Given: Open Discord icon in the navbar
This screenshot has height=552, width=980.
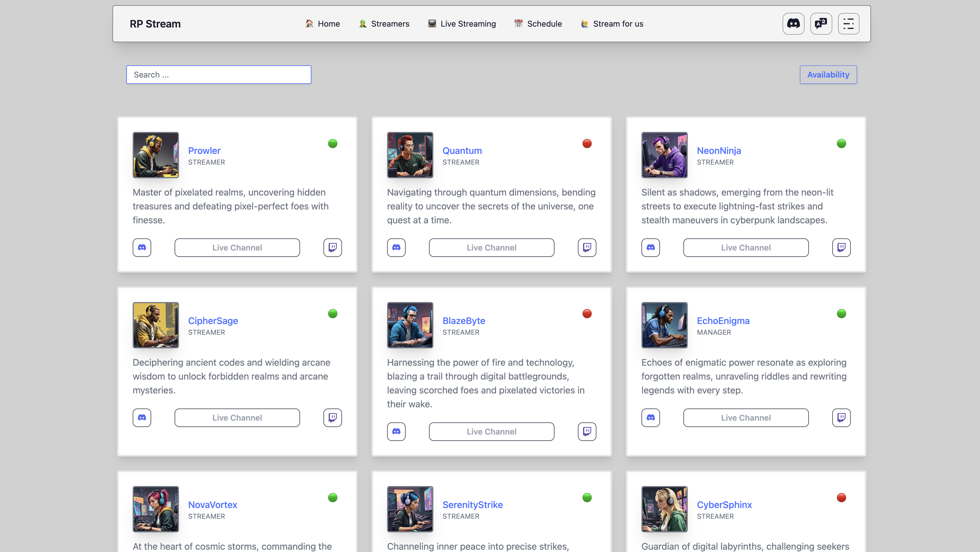Looking at the screenshot, I should click(793, 24).
